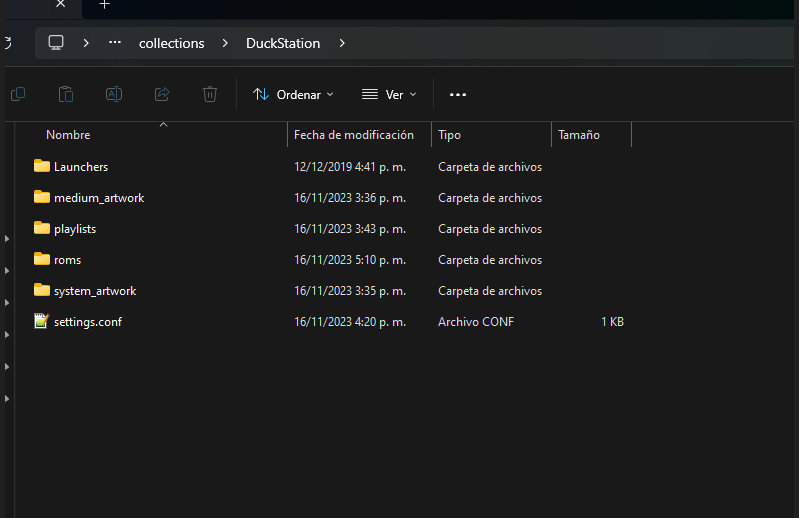Click date 16/11/2023 3:35 p. m.
799x518 pixels.
click(x=350, y=291)
